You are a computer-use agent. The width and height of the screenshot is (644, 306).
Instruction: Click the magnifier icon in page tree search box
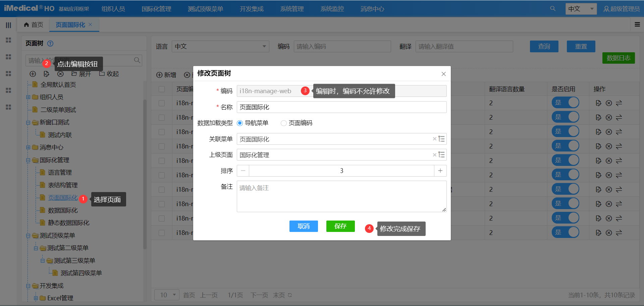(x=137, y=60)
